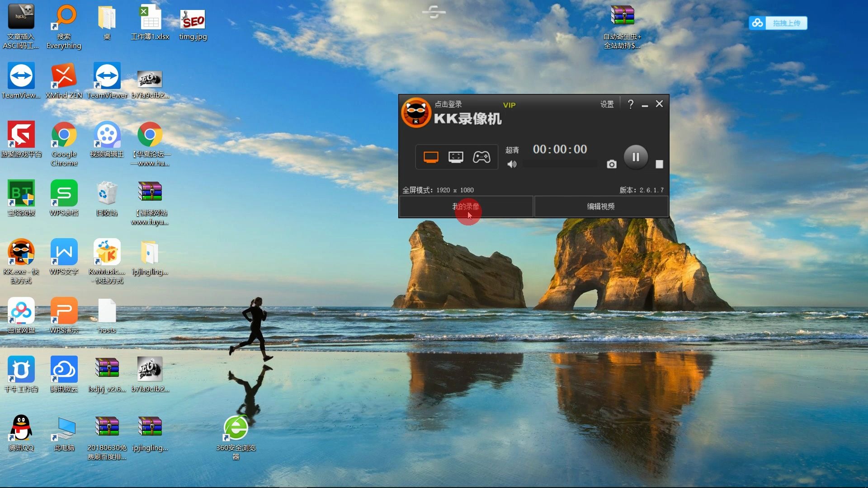Open help menu in KK录像机
The image size is (868, 488).
coord(630,103)
